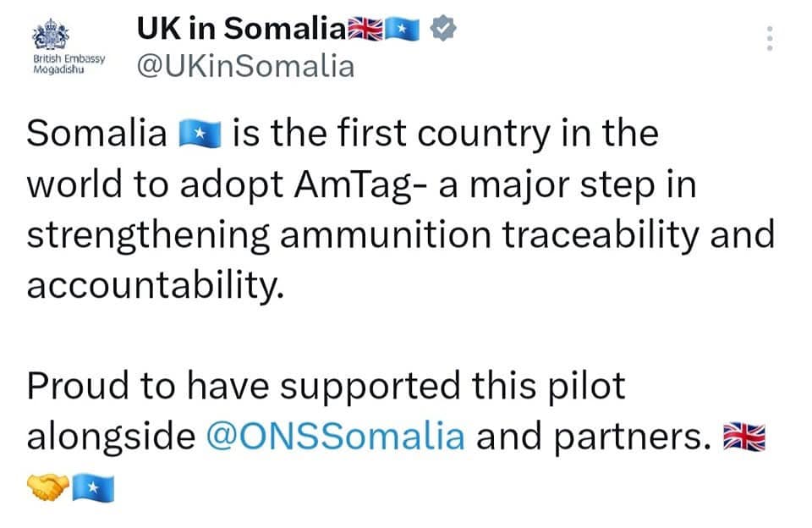The width and height of the screenshot is (812, 528).
Task: Click 'Proud to have supported this pilot' line
Action: pos(326,387)
